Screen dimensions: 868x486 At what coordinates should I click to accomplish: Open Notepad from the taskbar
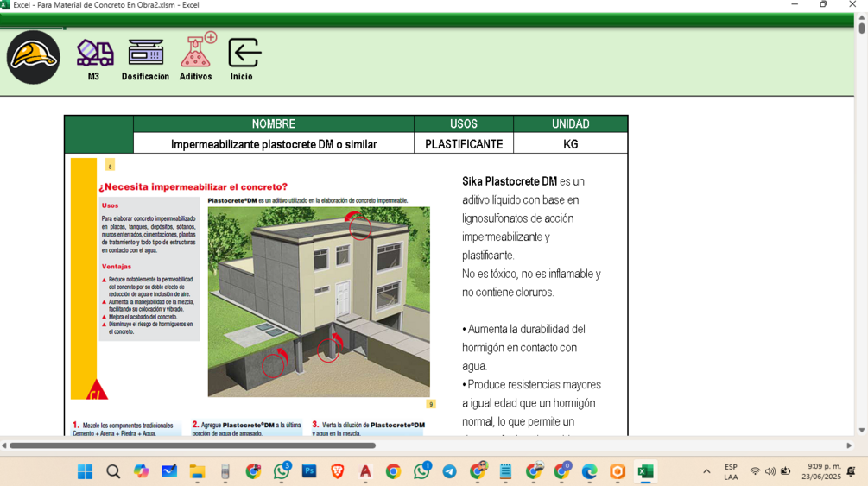pos(505,471)
